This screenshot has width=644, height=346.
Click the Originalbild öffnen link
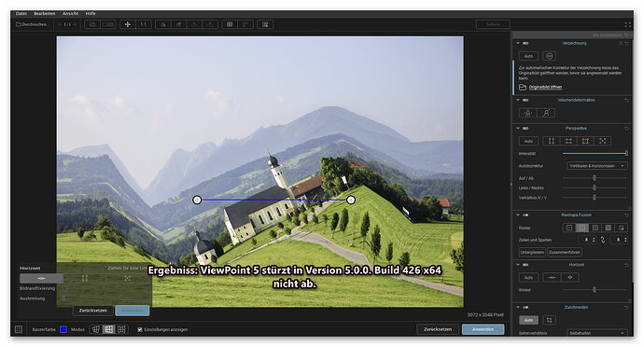coord(545,87)
